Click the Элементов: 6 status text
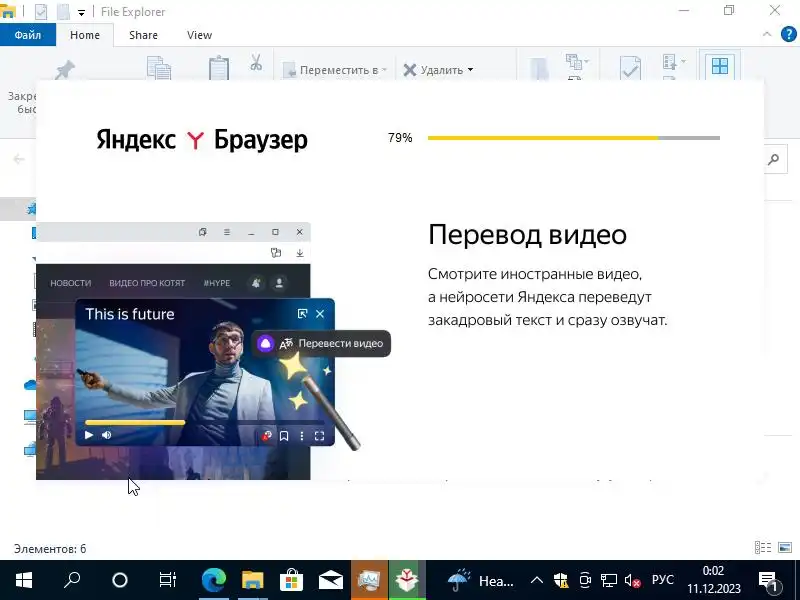 (50, 549)
